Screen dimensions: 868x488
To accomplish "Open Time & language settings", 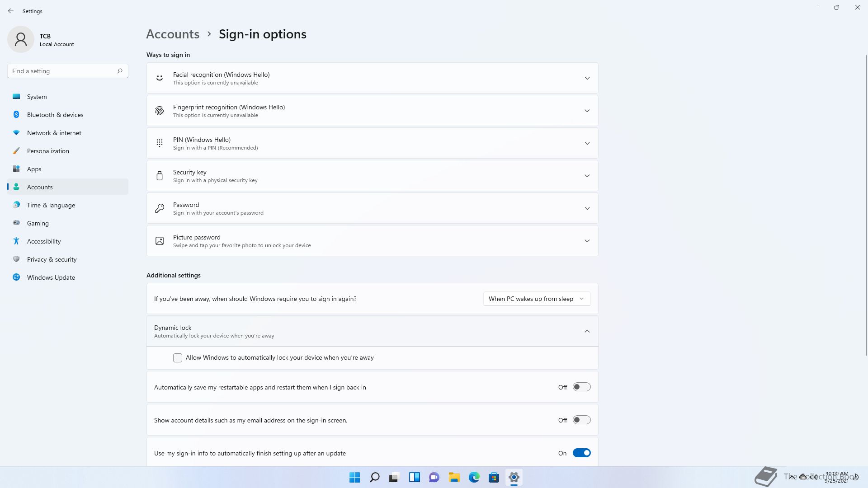I will tap(68, 205).
